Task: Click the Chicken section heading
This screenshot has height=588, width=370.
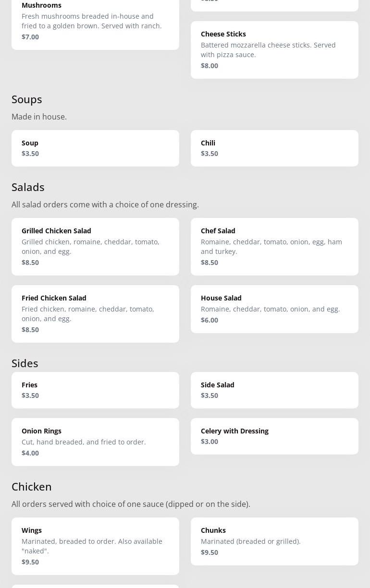Action: pos(32,487)
